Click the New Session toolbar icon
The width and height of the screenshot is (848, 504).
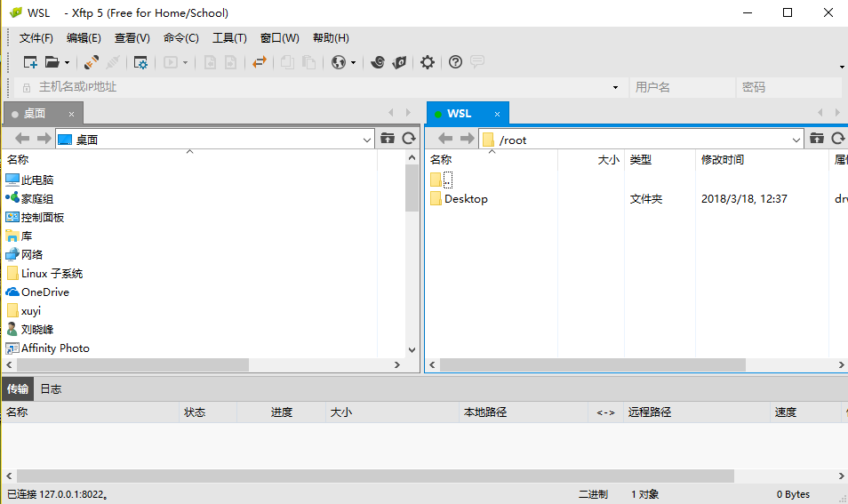(x=30, y=62)
